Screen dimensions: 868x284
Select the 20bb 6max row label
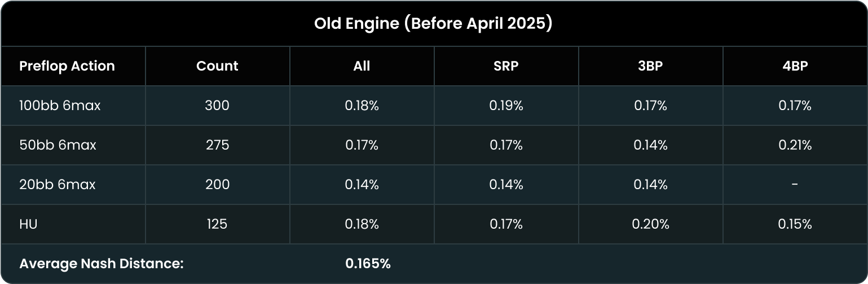(x=58, y=185)
